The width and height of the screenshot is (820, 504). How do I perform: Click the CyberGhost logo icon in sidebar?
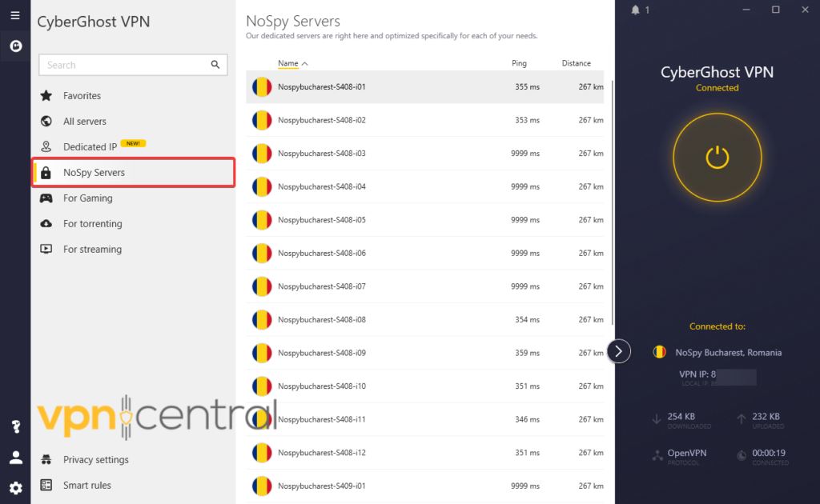(x=15, y=46)
